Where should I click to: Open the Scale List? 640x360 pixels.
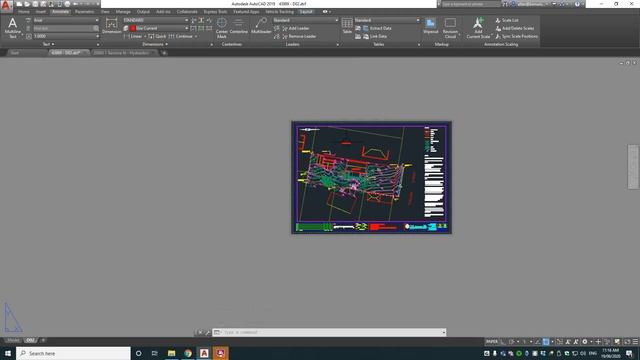tap(507, 20)
